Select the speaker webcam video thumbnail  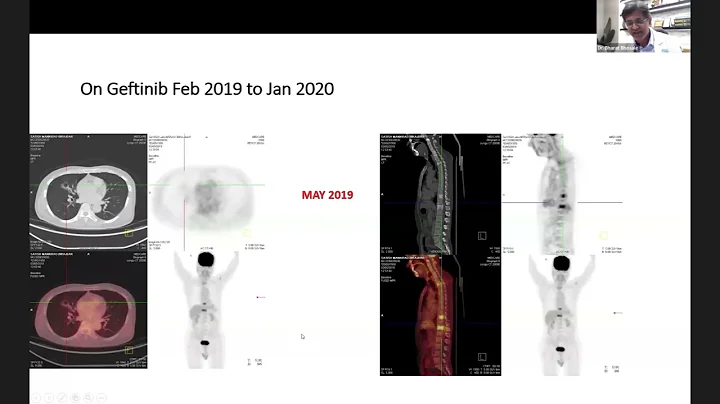pos(643,26)
